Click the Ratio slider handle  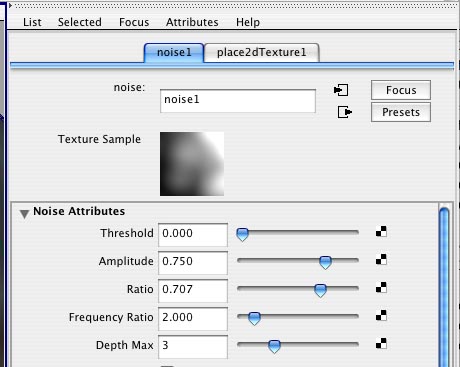pyautogui.click(x=320, y=290)
